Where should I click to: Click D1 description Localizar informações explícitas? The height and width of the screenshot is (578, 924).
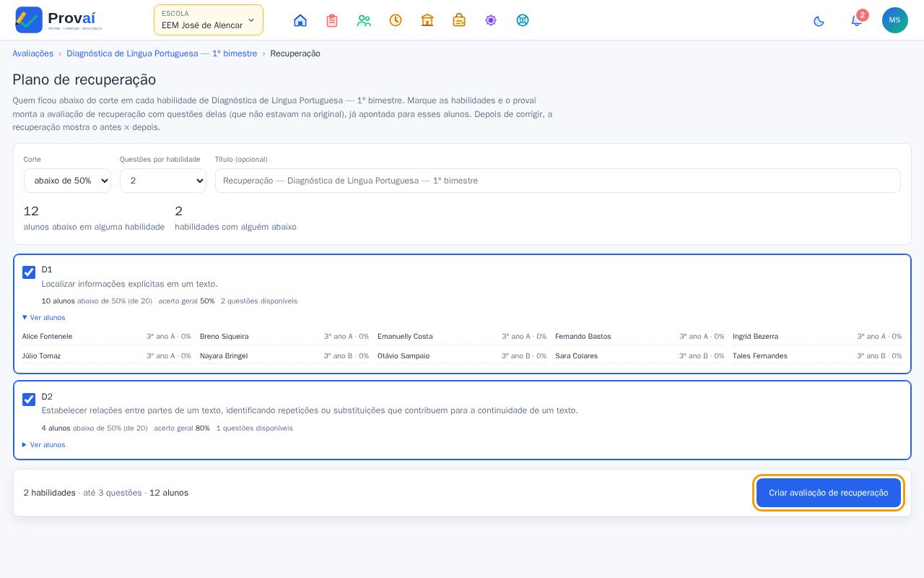(130, 284)
